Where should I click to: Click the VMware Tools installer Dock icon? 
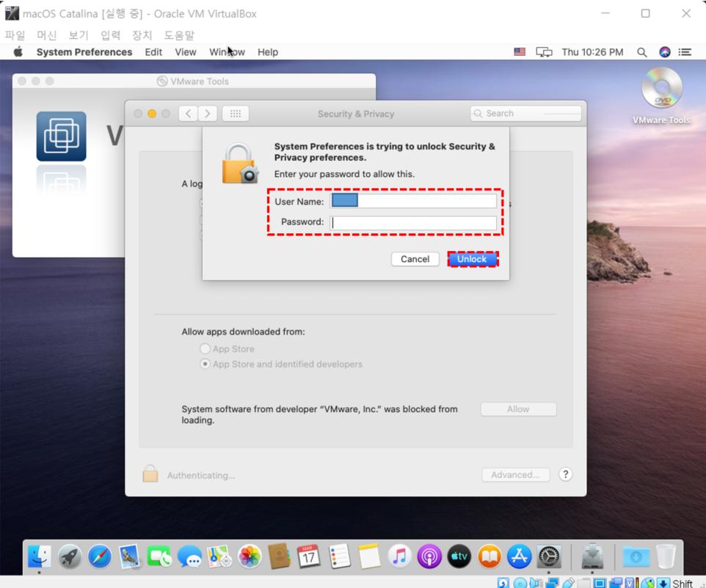click(592, 556)
